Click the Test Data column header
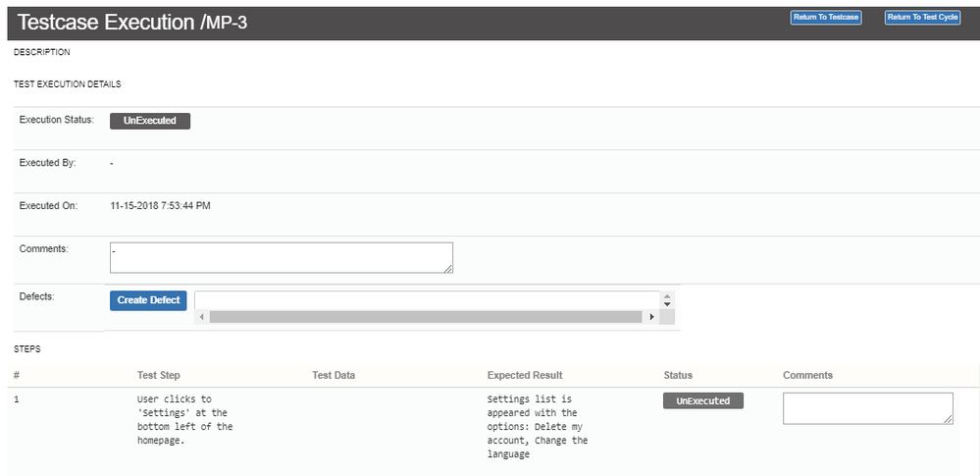The width and height of the screenshot is (980, 476). 334,375
